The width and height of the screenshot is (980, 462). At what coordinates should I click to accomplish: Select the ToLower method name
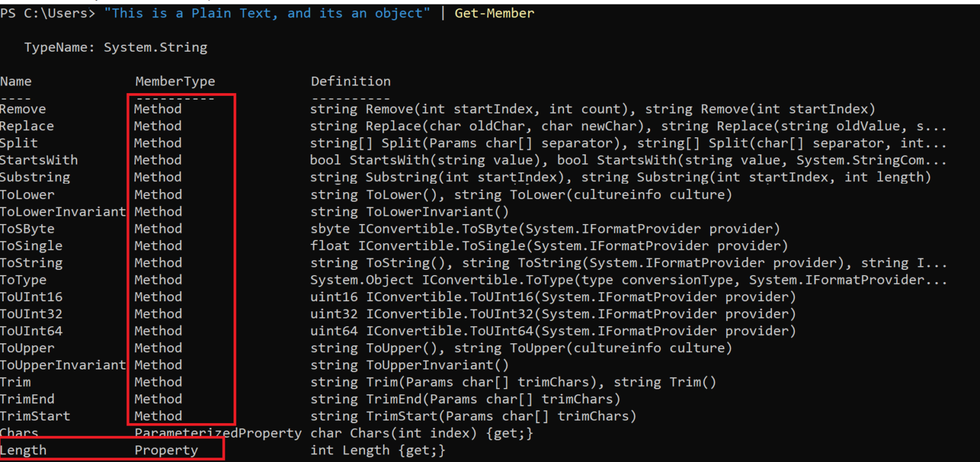pos(27,195)
